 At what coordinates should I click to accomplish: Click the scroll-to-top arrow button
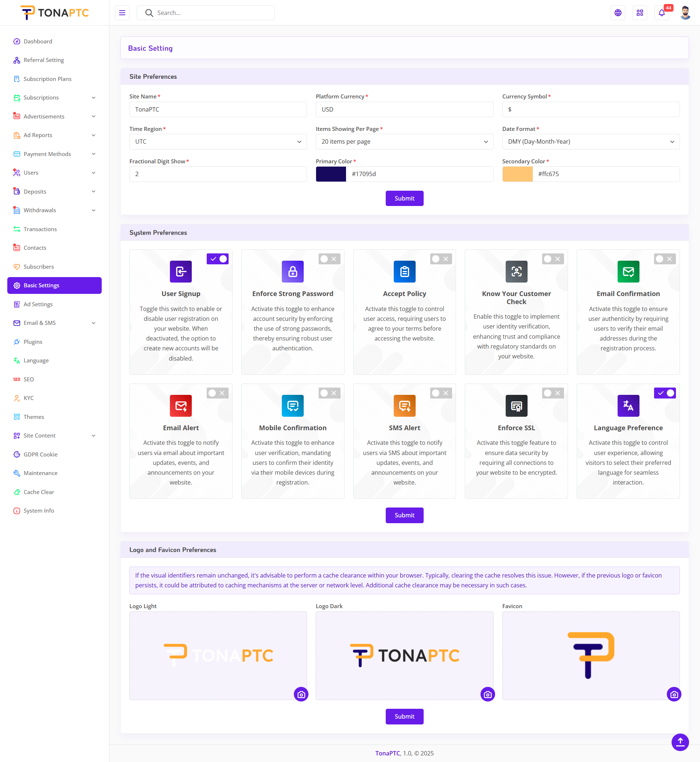tap(680, 742)
